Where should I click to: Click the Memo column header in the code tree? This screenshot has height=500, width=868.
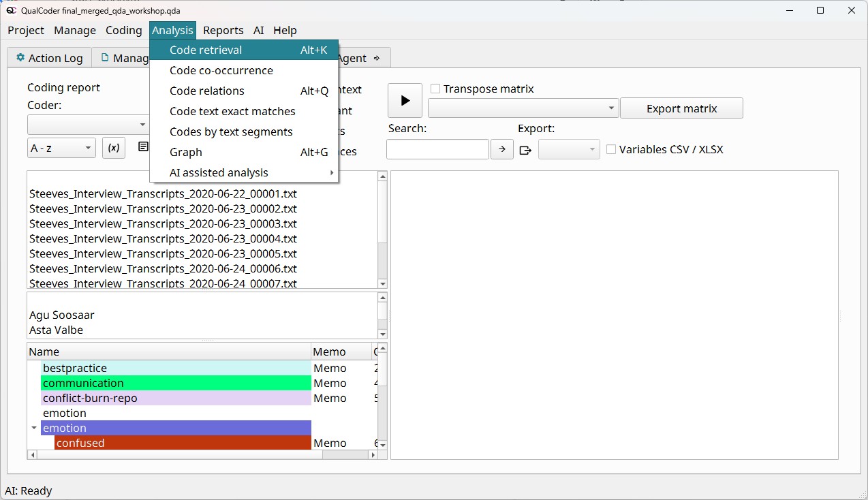point(341,351)
